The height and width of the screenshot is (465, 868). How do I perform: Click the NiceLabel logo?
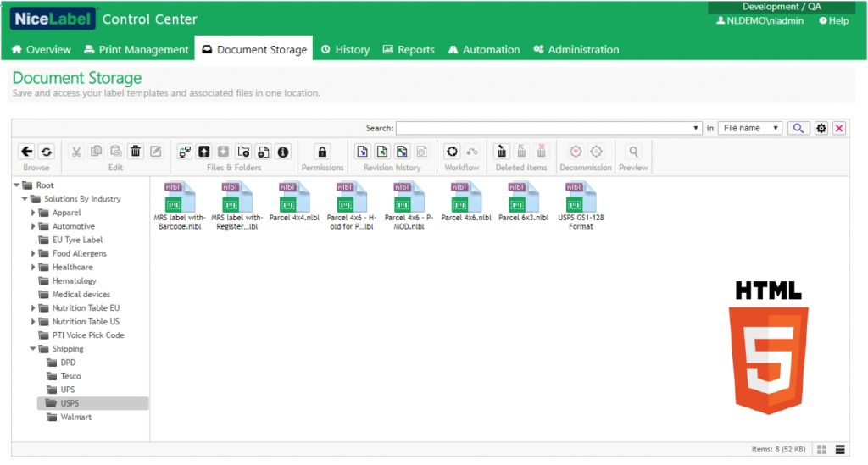53,19
